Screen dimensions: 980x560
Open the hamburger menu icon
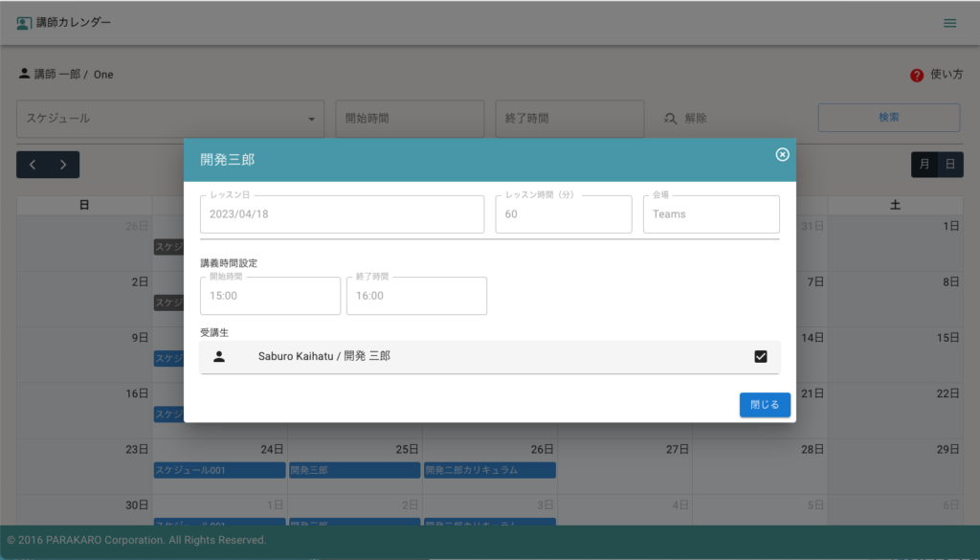tap(949, 23)
